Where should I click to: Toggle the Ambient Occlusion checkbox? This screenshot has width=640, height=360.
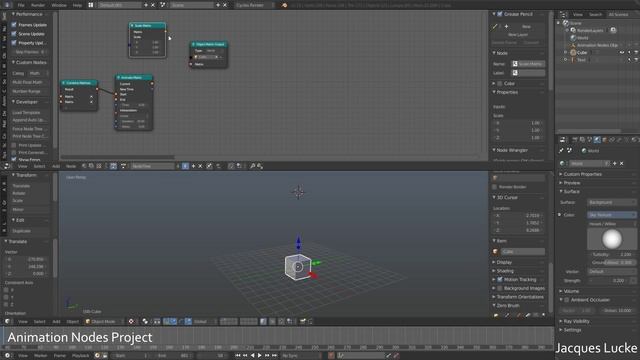coord(567,300)
